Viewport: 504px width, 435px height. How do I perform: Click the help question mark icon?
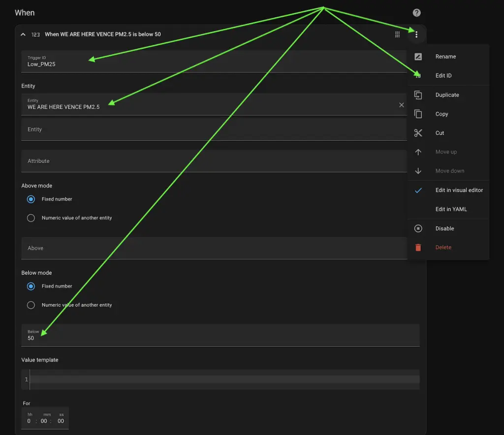click(x=417, y=13)
